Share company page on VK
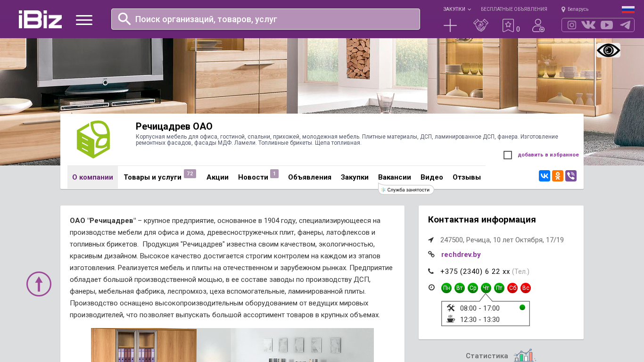 tap(545, 176)
